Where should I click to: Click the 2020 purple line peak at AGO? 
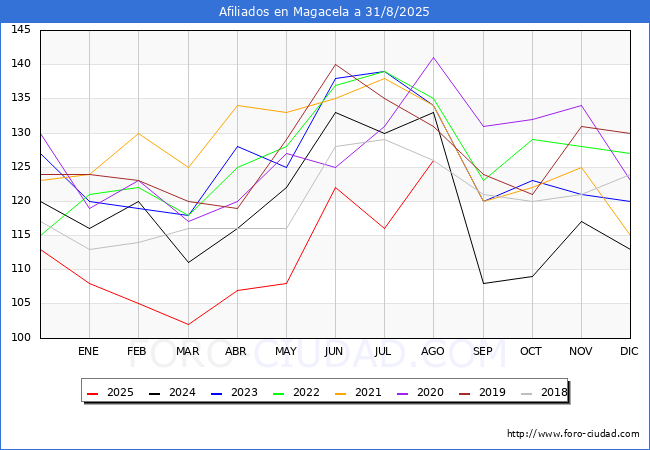pos(434,58)
